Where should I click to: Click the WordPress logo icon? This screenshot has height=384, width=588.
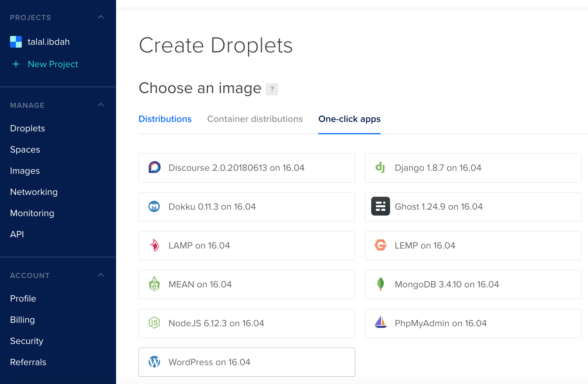coord(154,362)
